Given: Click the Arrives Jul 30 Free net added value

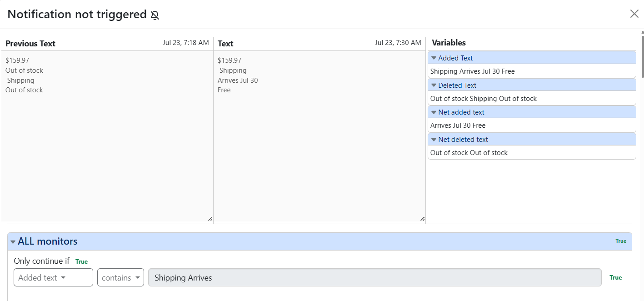Looking at the screenshot, I should [458, 125].
